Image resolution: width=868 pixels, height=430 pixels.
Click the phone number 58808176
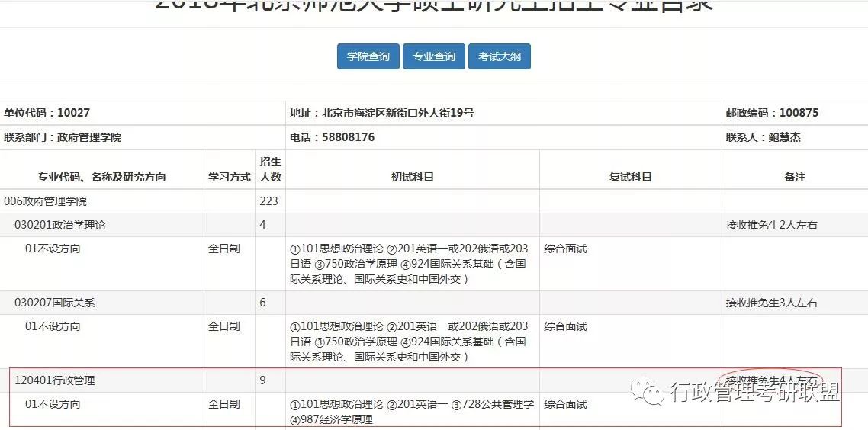click(x=348, y=138)
